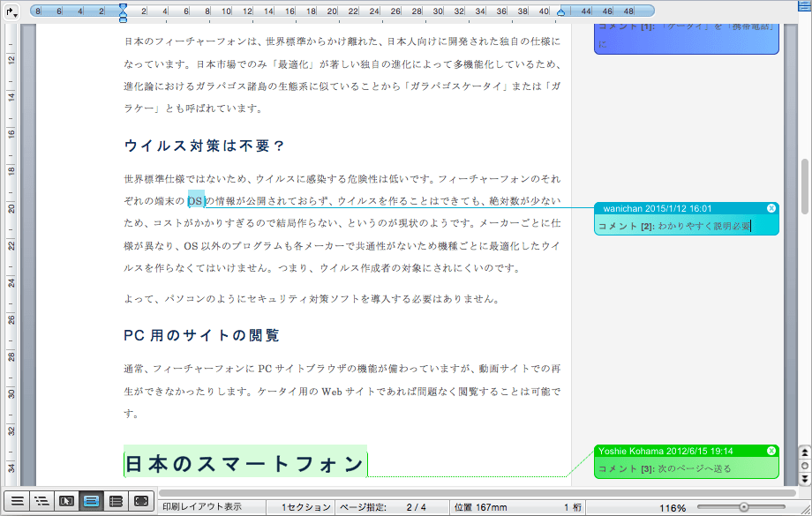Image resolution: width=812 pixels, height=516 pixels.
Task: Click the line starting ラケー」とも呼ばれています
Action: [x=193, y=108]
